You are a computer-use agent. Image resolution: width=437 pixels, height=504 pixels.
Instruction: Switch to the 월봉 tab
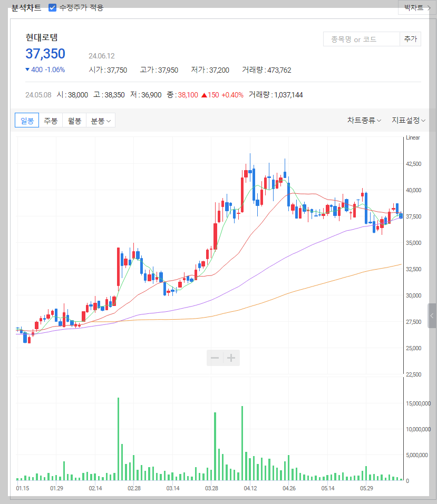[x=74, y=121]
